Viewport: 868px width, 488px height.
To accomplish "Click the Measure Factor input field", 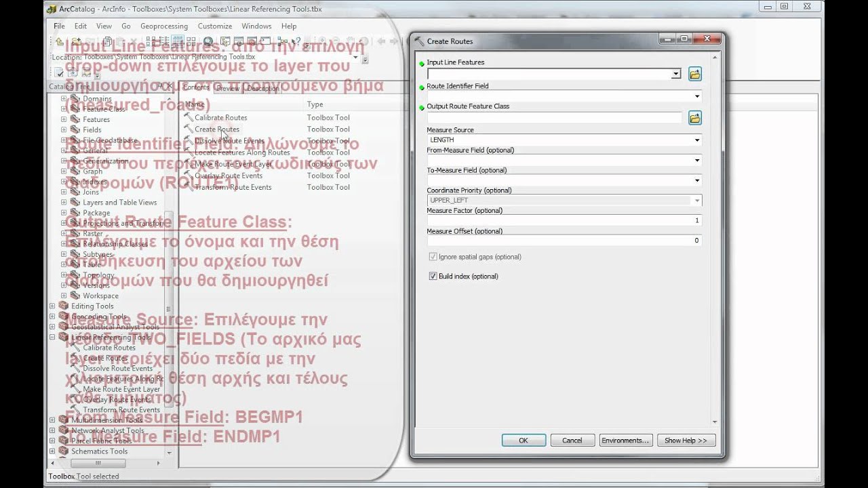I will pos(564,221).
